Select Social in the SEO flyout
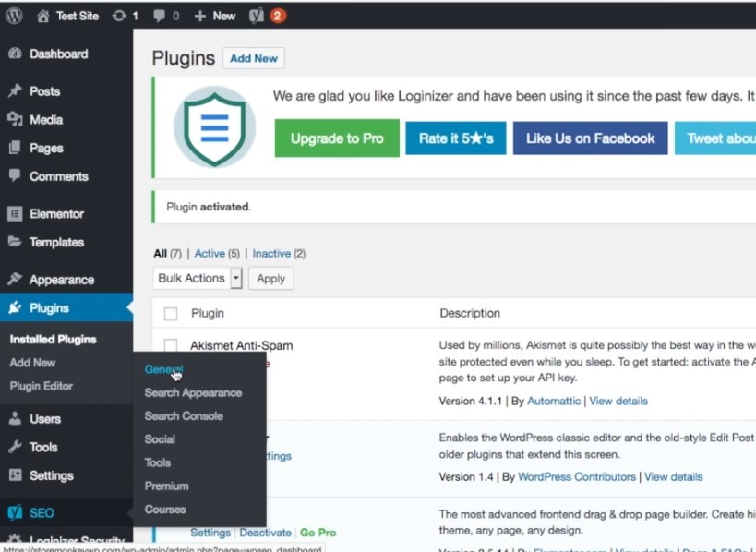The height and width of the screenshot is (552, 756). [160, 439]
